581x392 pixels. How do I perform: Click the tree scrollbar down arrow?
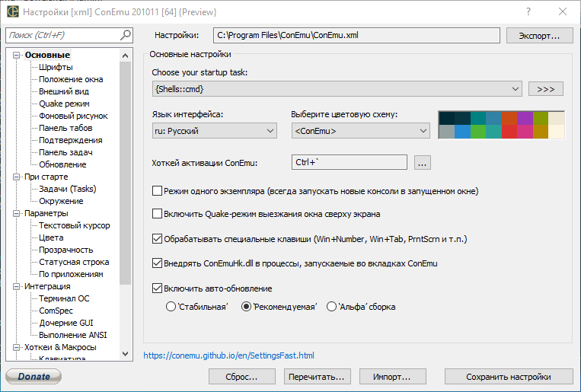tap(125, 354)
